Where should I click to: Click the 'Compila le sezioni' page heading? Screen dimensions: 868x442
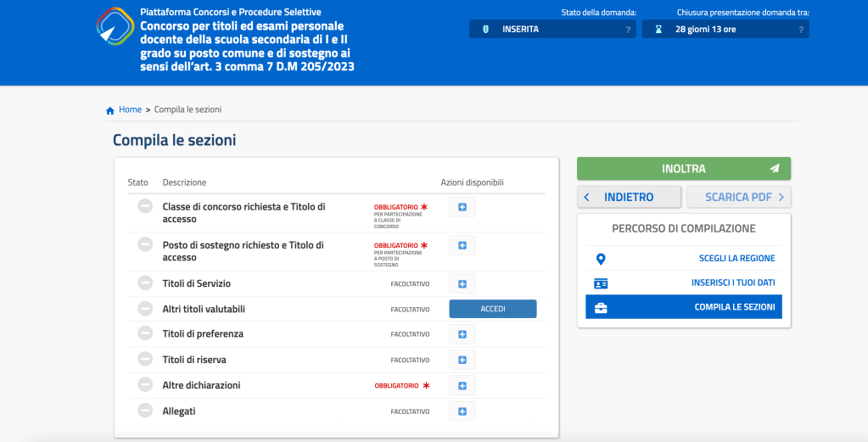coord(175,140)
